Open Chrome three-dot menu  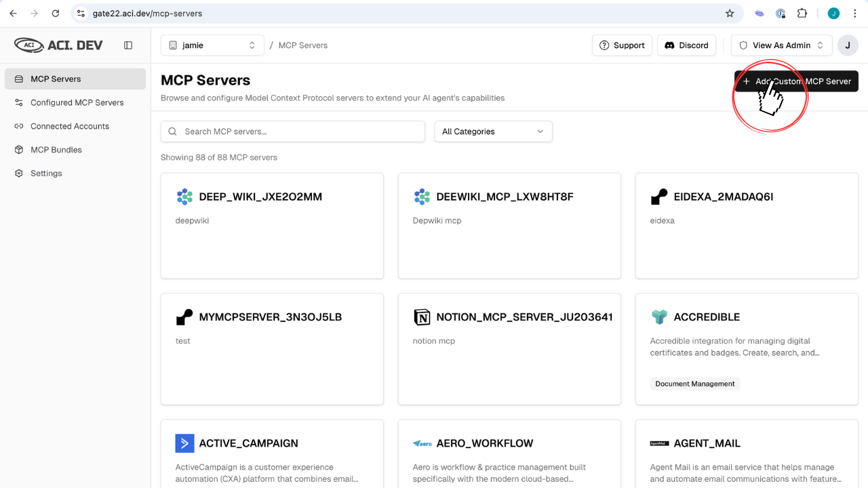click(854, 14)
